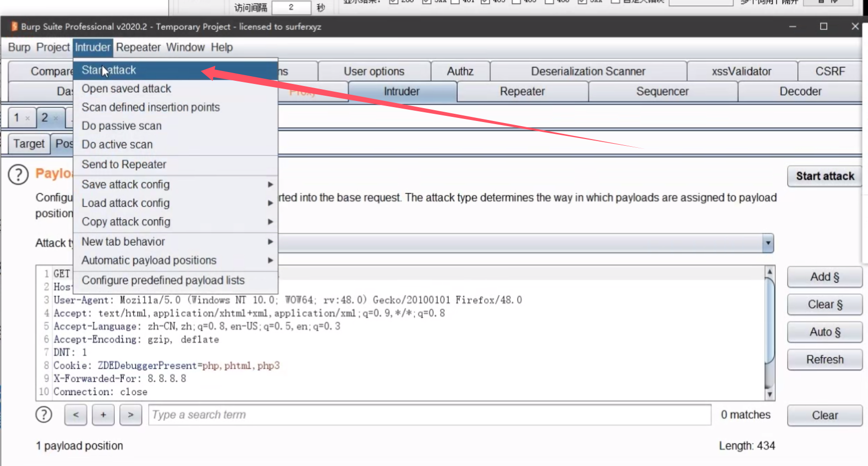The height and width of the screenshot is (466, 868).
Task: Click the X-Forwarded-For: 8.8.8.8 line
Action: click(120, 378)
